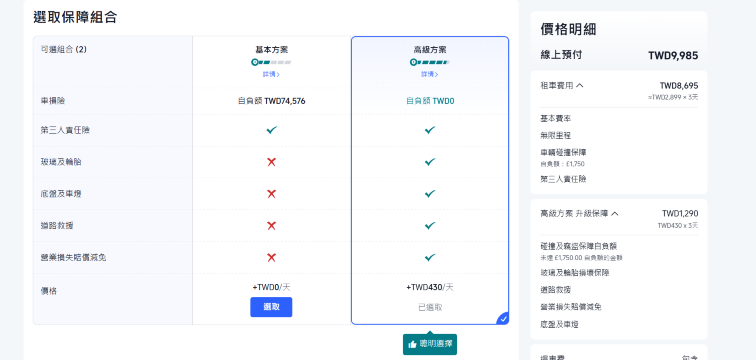Click the 底盤及車燈 checkmark under 高級方案
The image size is (756, 360).
pyautogui.click(x=430, y=194)
